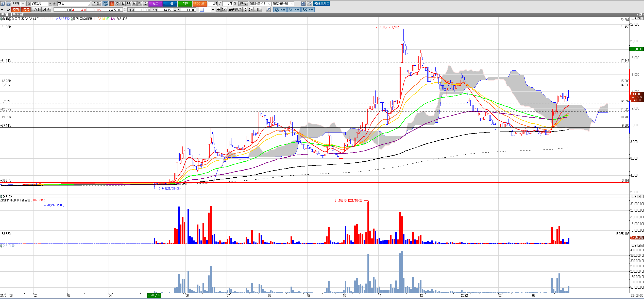Image resolution: width=644 pixels, height=299 pixels.
Task: Select the 주 (weekly) period button
Action: point(117,4)
